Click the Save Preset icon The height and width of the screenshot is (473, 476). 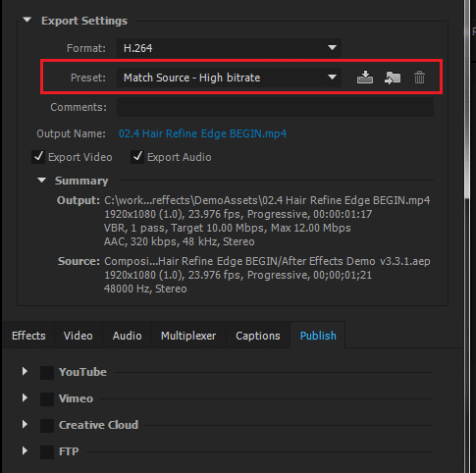365,78
